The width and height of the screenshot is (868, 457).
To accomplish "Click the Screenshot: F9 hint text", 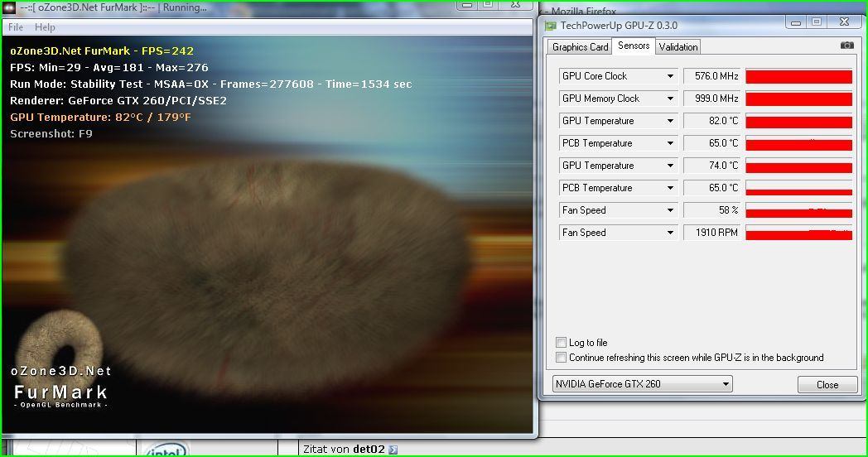I will [x=51, y=134].
